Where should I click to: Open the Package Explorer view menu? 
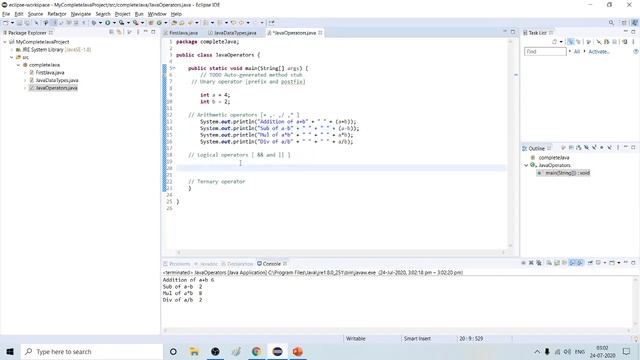[138, 32]
